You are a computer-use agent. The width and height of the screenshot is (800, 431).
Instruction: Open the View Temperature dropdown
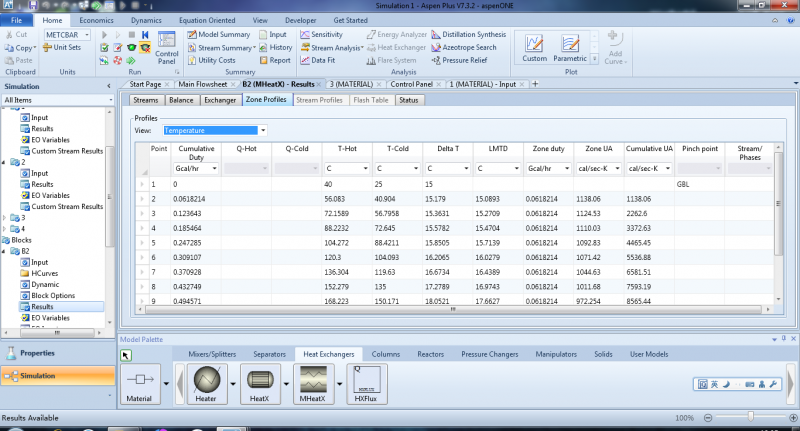pyautogui.click(x=262, y=130)
